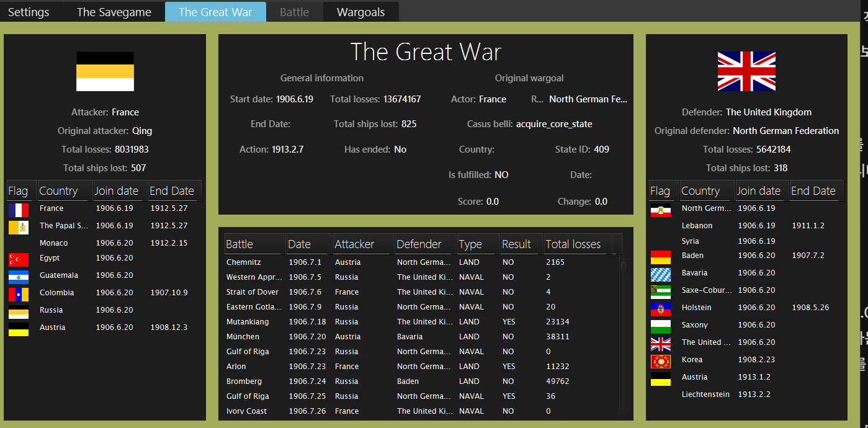Click the United Kingdom flag in defender list
Viewport: 868px width, 428px height.
[x=661, y=344]
